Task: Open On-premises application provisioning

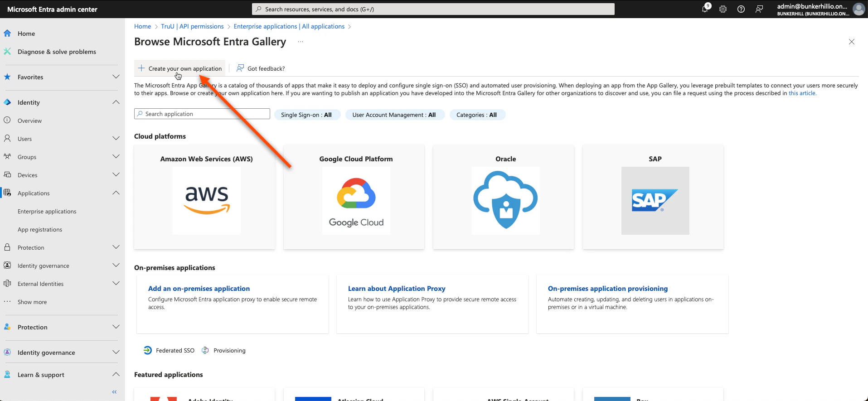Action: pos(608,288)
